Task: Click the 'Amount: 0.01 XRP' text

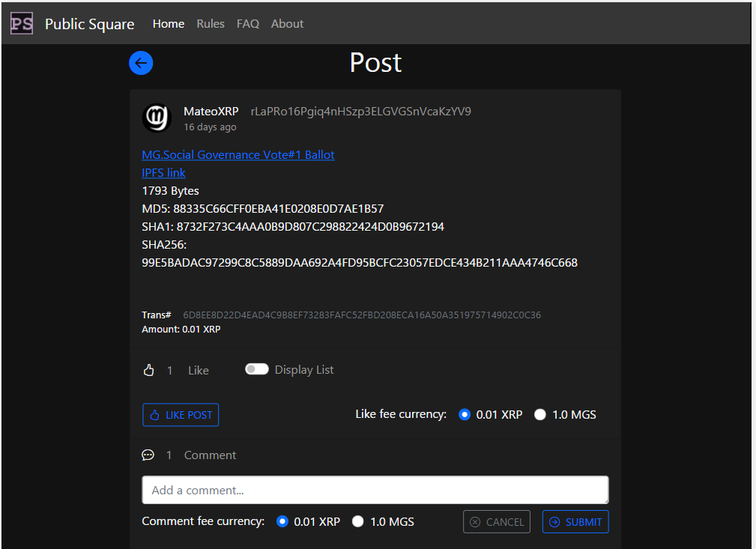Action: click(181, 330)
